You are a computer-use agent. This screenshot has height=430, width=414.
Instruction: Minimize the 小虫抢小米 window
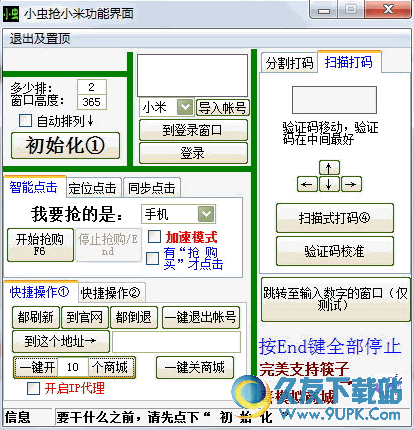324,10
